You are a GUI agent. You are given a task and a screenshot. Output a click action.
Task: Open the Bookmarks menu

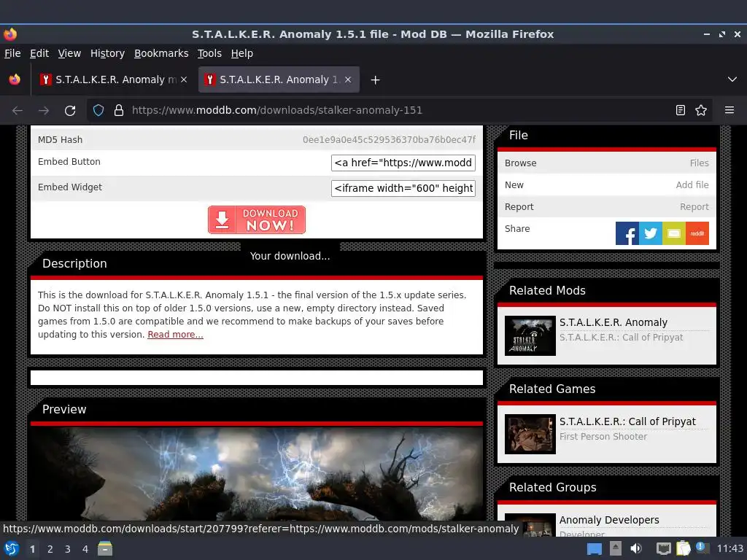tap(161, 53)
